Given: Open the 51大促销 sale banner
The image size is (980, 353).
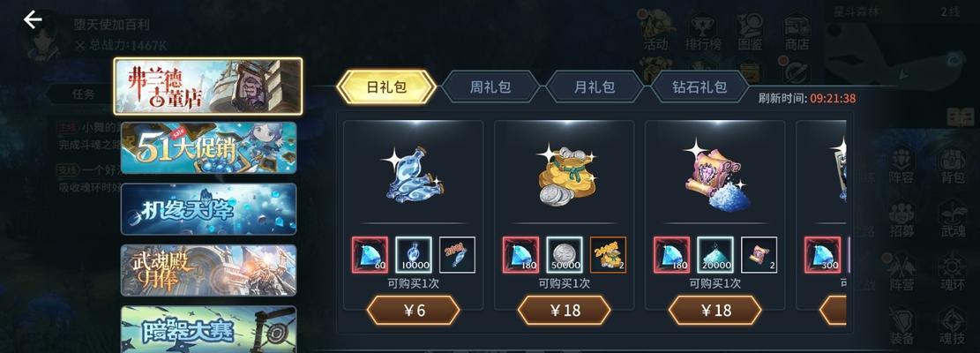Looking at the screenshot, I should 208,147.
